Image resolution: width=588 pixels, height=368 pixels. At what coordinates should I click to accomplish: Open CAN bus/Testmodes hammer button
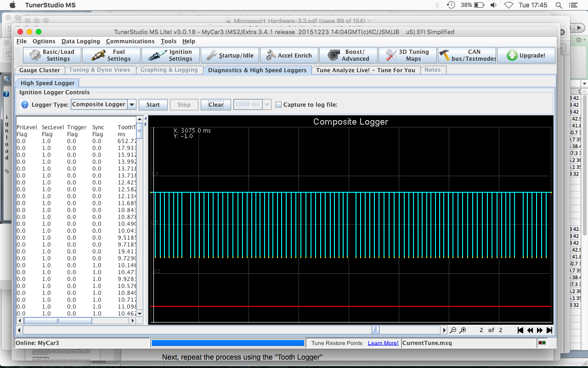(x=467, y=55)
